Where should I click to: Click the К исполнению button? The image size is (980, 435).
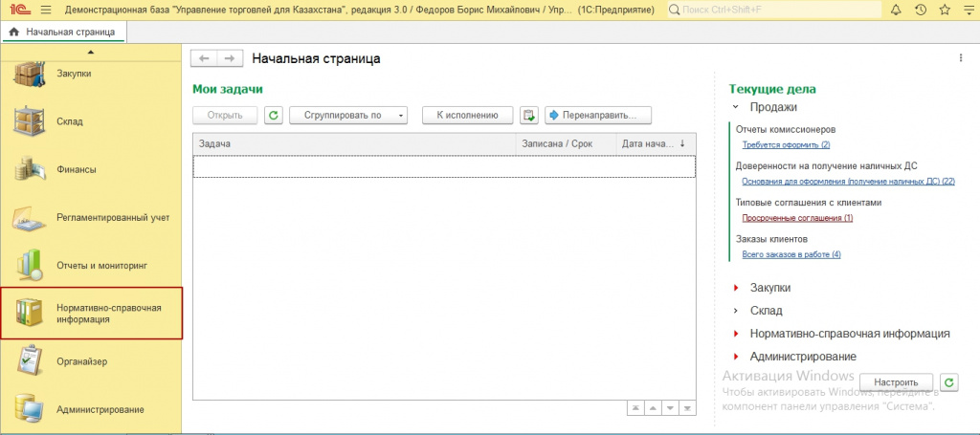pos(467,115)
